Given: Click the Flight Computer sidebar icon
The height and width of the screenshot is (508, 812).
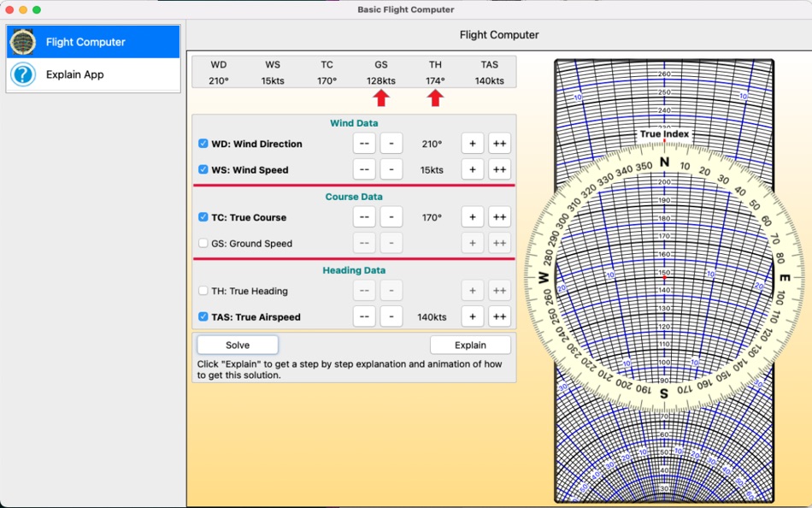Looking at the screenshot, I should tap(23, 42).
